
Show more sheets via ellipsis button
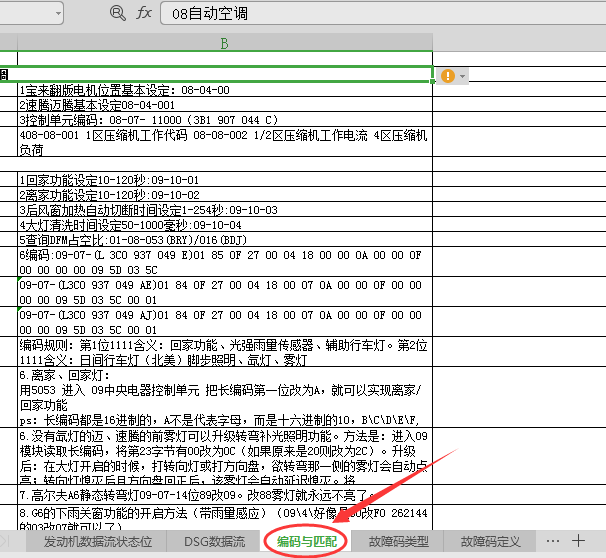(x=553, y=541)
